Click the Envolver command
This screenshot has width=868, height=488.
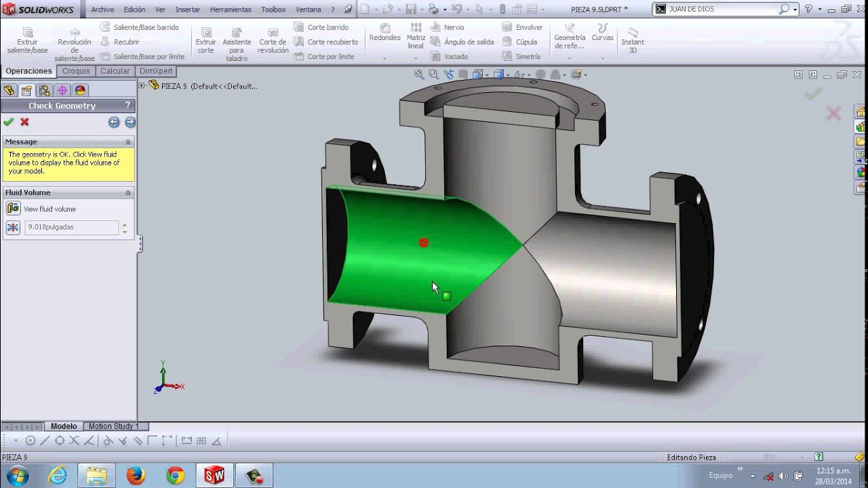pyautogui.click(x=522, y=27)
